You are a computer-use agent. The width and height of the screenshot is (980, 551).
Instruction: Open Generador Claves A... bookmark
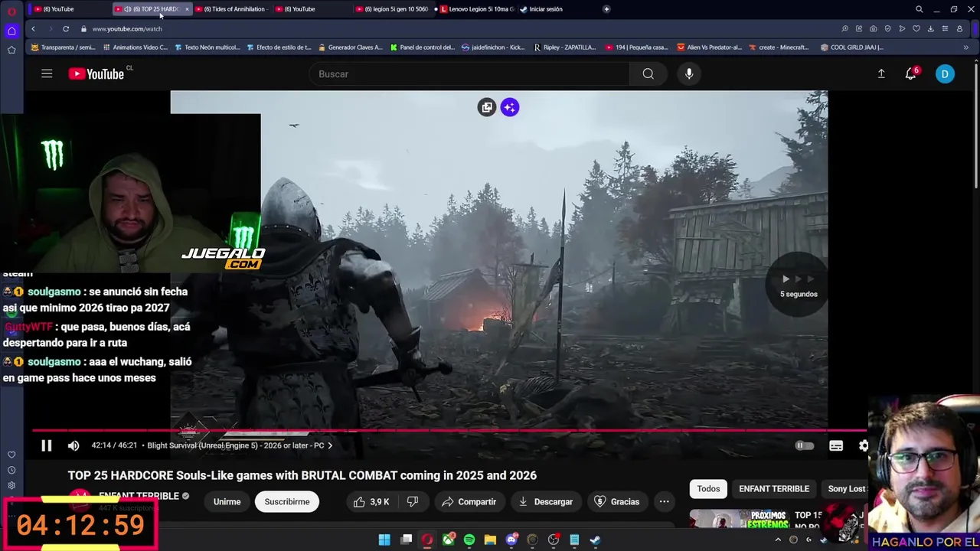[349, 47]
